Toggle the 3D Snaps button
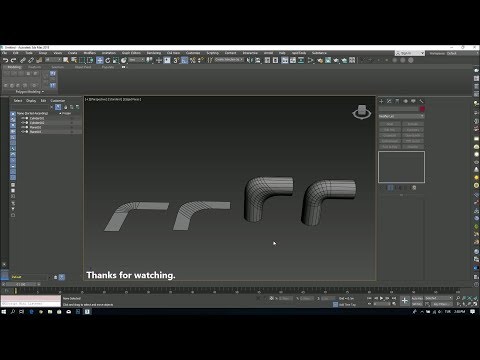Image resolution: width=480 pixels, height=360 pixels. tap(176, 60)
